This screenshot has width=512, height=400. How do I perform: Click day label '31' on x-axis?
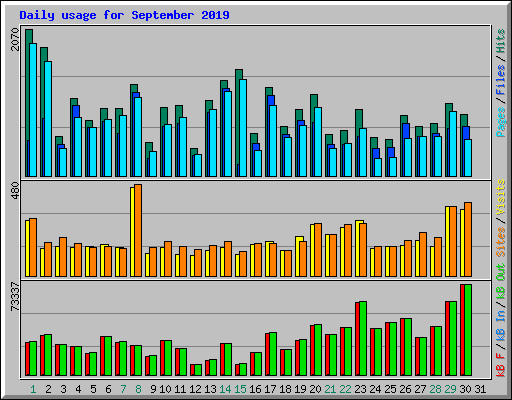point(480,389)
